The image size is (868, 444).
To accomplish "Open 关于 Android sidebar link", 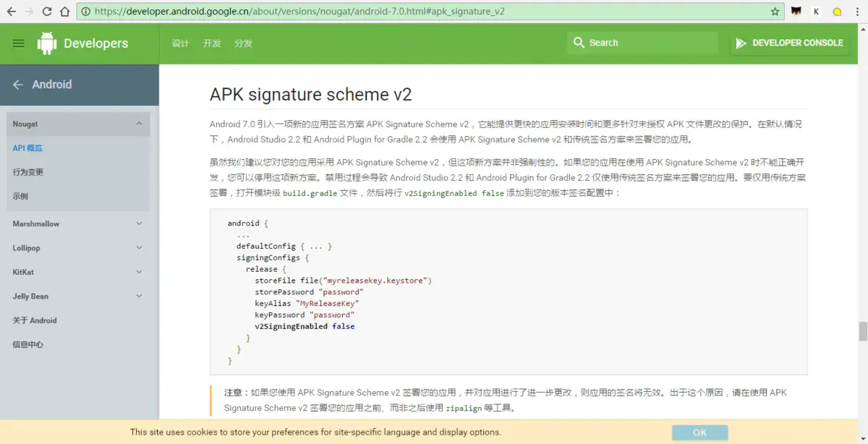I will pyautogui.click(x=35, y=320).
